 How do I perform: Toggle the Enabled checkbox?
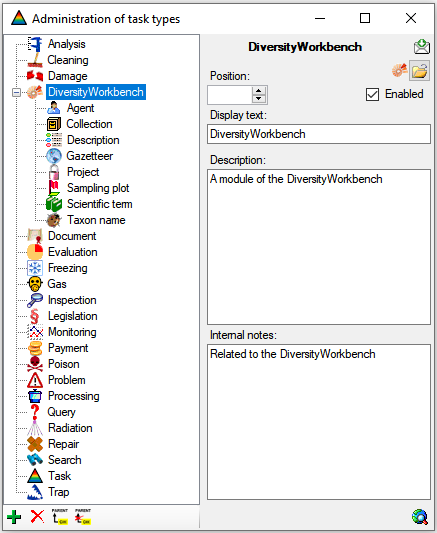(372, 94)
